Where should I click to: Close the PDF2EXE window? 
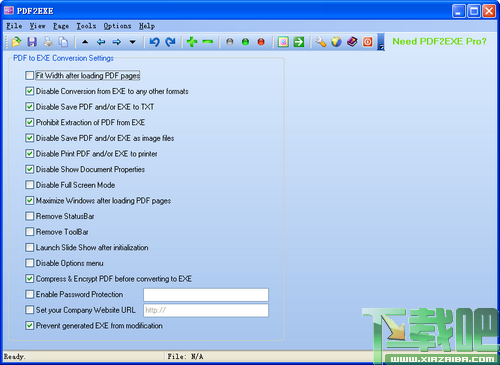489,11
